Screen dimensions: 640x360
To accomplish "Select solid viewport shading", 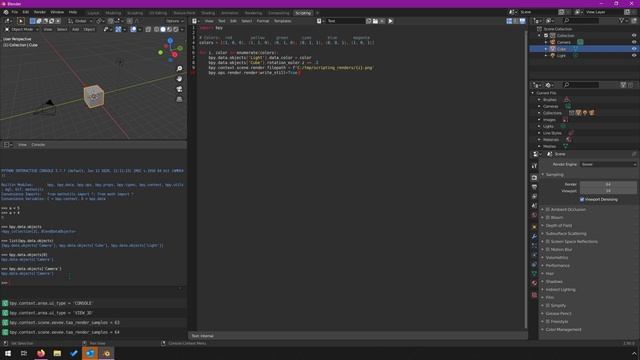I will click(163, 29).
